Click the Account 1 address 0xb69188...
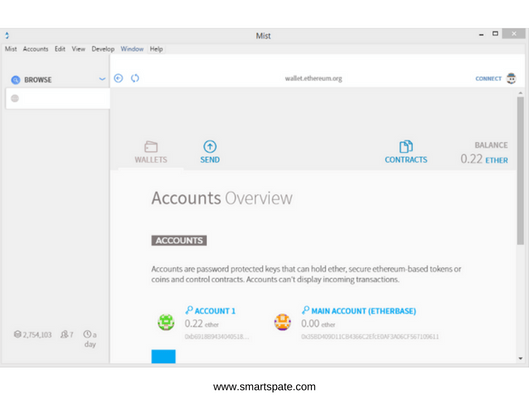This screenshot has width=529, height=396. (217, 336)
